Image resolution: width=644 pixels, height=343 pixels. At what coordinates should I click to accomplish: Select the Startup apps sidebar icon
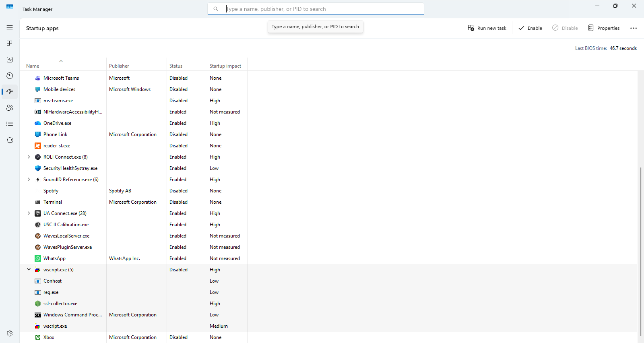click(x=10, y=92)
